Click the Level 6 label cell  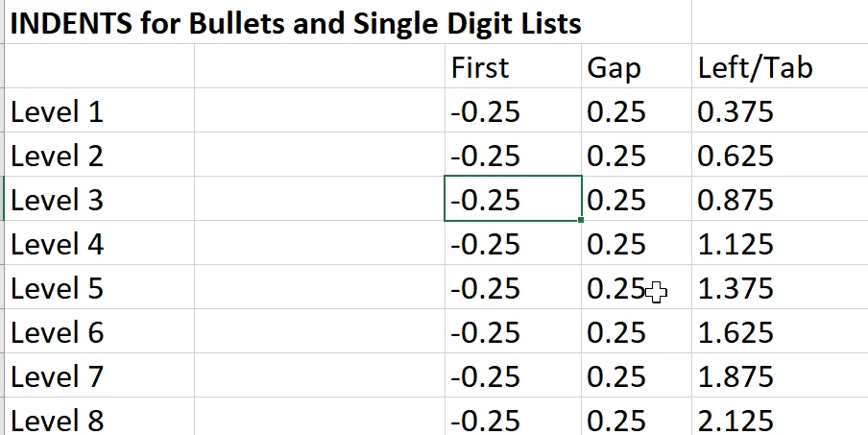[x=100, y=332]
